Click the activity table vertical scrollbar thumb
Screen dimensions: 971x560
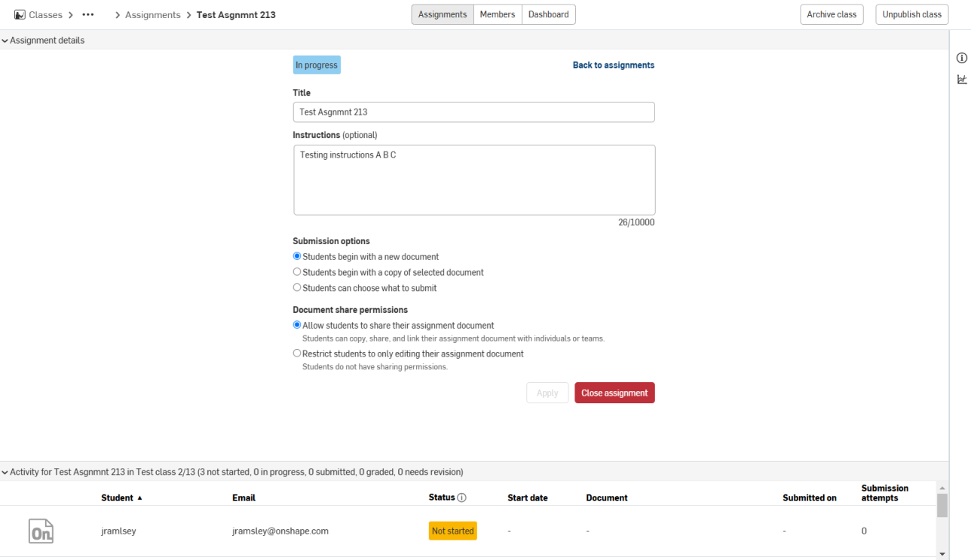(942, 506)
